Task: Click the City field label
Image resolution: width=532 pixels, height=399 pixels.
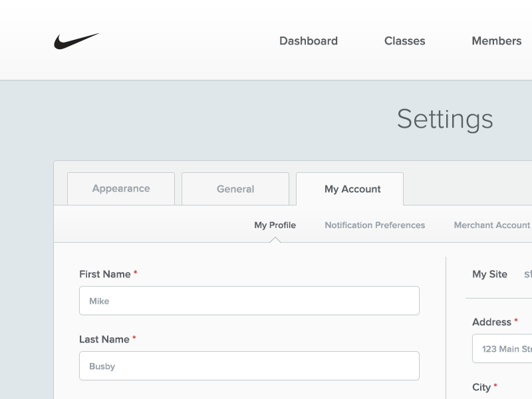Action: [x=481, y=387]
